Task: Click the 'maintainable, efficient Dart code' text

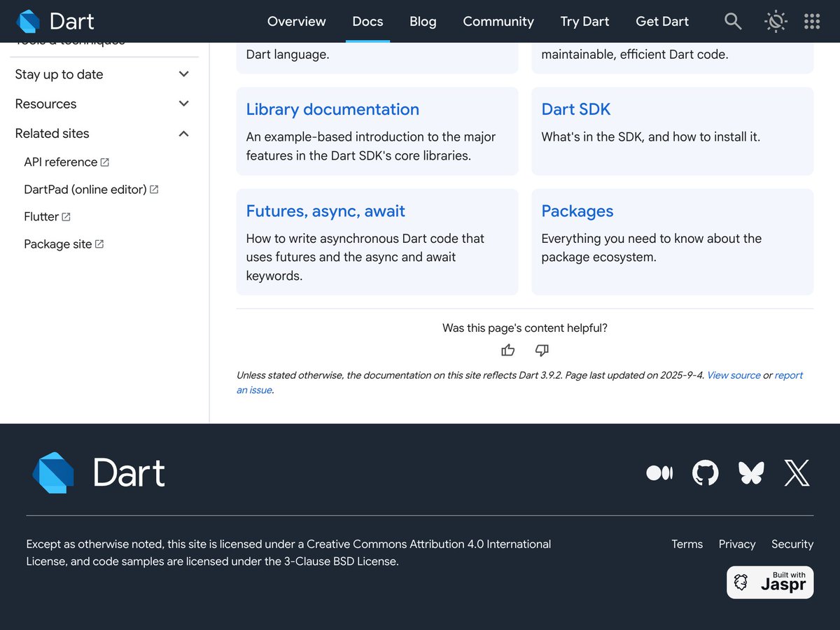Action: click(635, 54)
